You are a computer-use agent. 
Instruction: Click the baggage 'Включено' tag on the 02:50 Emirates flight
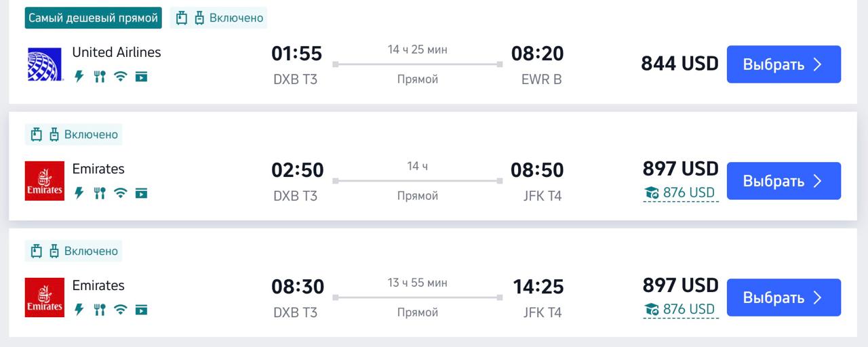pyautogui.click(x=74, y=134)
